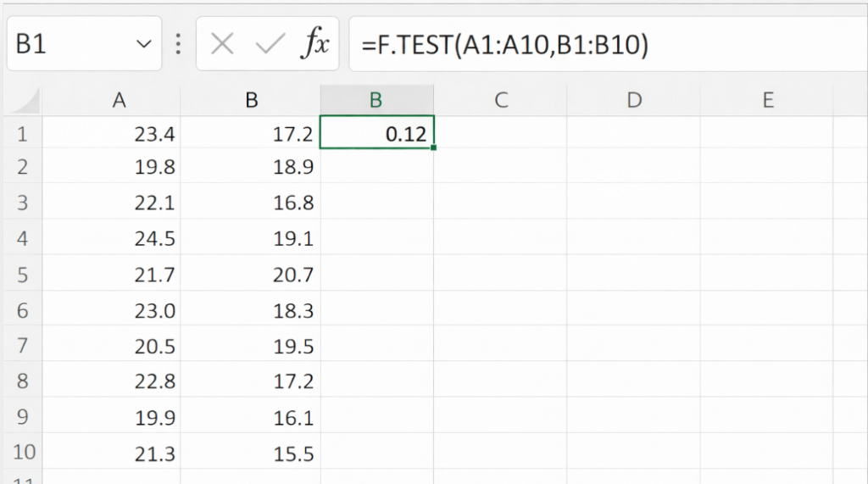Screen dimensions: 868x484
Task: Select the cell containing 15.5
Action: click(251, 454)
